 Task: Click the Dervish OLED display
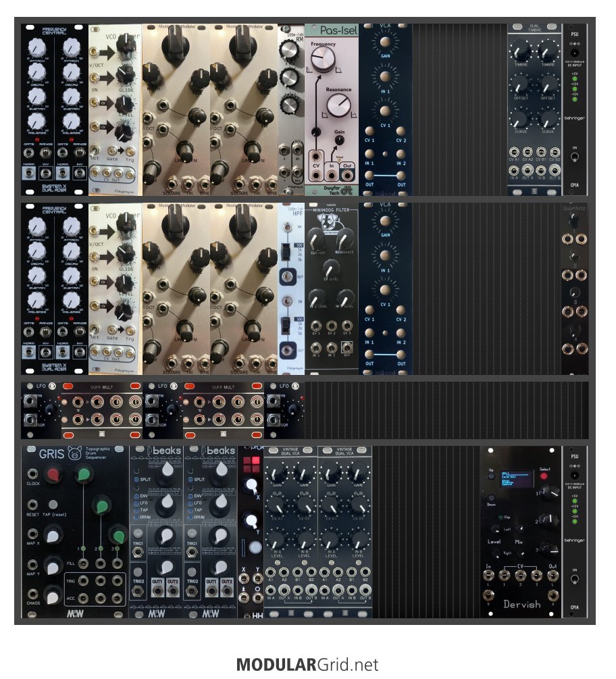point(517,478)
